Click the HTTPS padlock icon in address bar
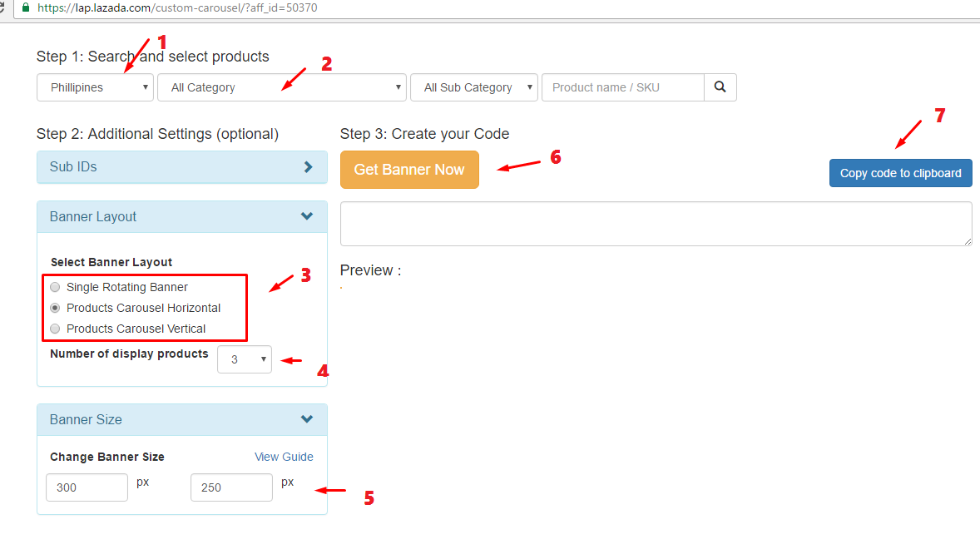 (27, 8)
